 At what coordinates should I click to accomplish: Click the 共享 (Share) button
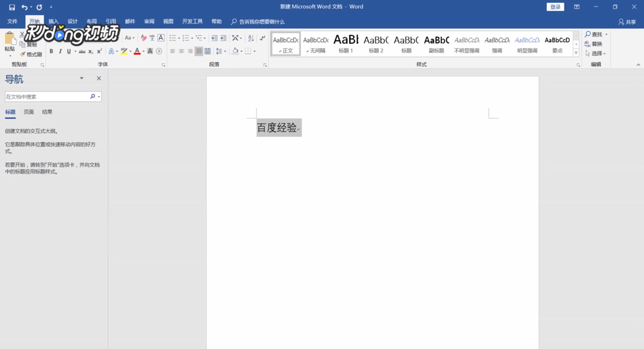(x=627, y=22)
